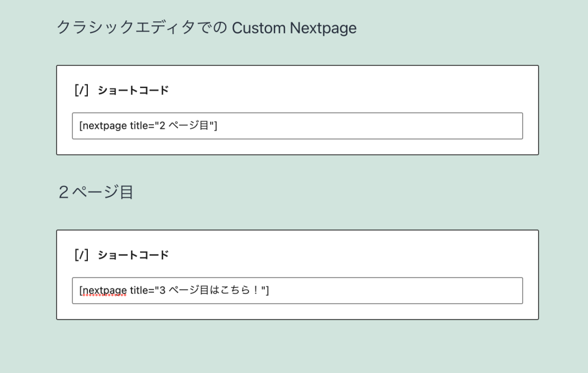Place cursor after closing bracket of first shortcode
This screenshot has width=588, height=373.
(x=218, y=126)
